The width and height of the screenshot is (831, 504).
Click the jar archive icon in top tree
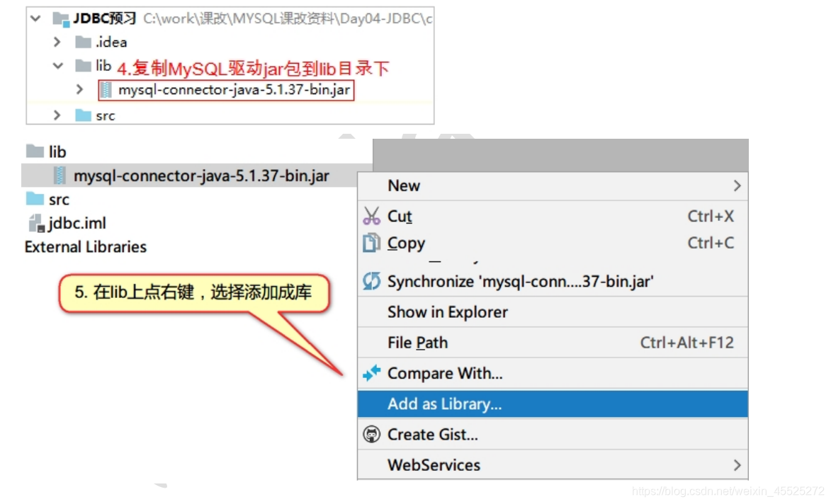pos(106,90)
